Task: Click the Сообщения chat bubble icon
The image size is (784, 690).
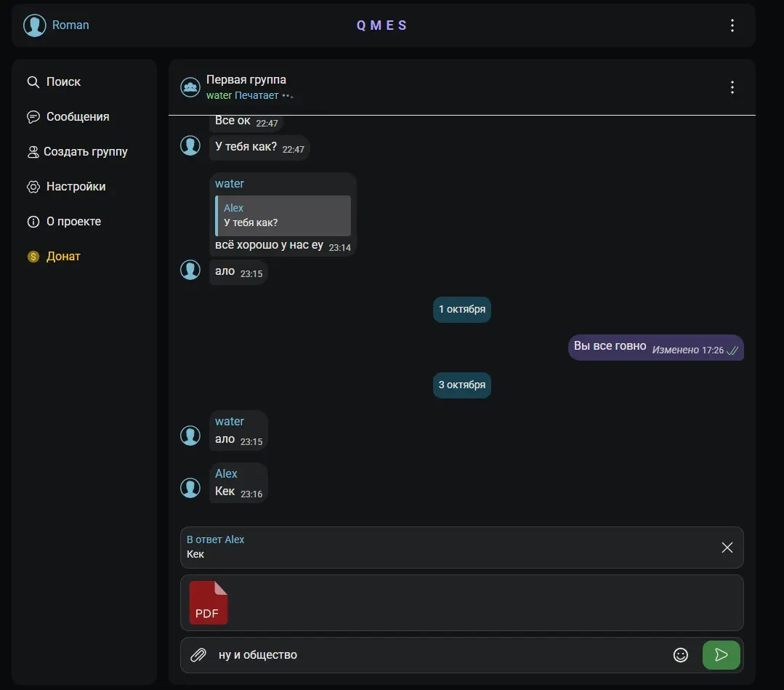Action: pyautogui.click(x=33, y=117)
